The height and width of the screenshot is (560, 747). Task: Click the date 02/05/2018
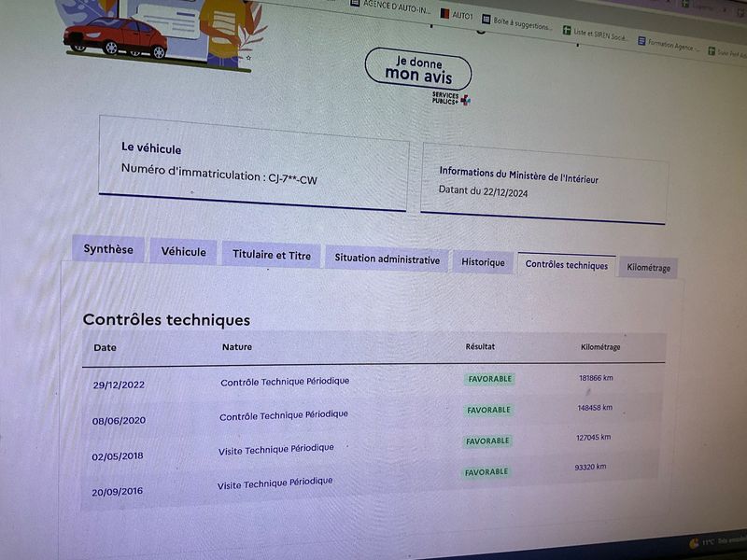pyautogui.click(x=118, y=456)
